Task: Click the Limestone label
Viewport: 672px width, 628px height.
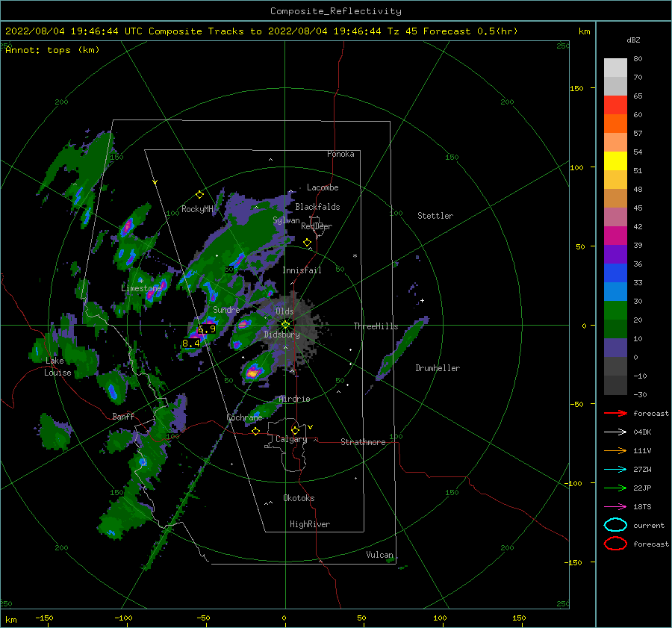Action: pyautogui.click(x=141, y=288)
